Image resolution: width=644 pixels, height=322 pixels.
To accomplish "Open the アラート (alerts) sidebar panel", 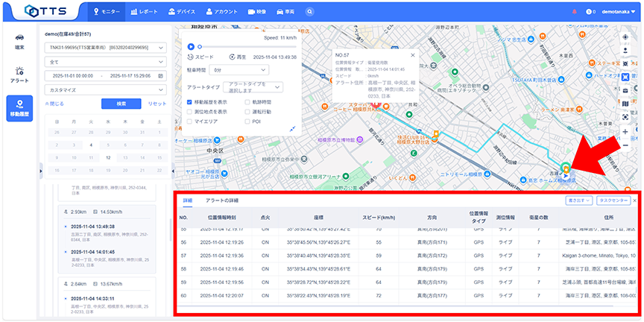I will pos(20,73).
